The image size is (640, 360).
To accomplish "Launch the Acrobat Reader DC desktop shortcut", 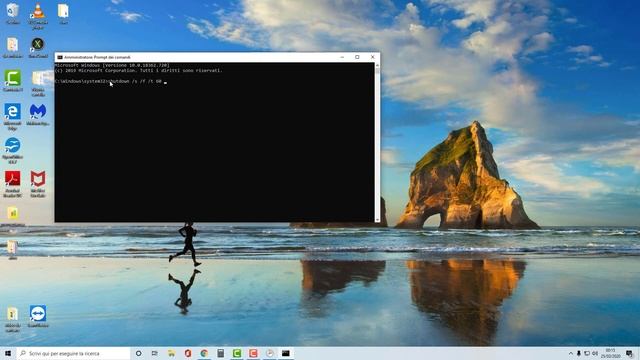I will pos(13,184).
